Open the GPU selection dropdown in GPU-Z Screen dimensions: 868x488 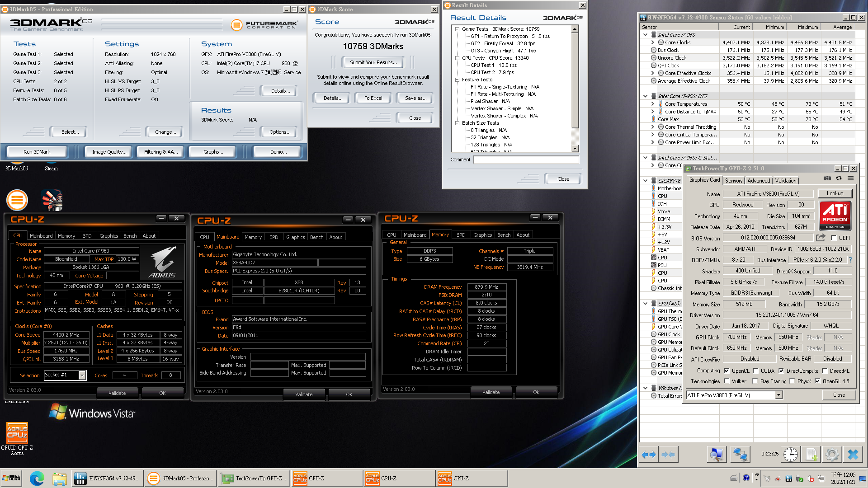click(778, 395)
